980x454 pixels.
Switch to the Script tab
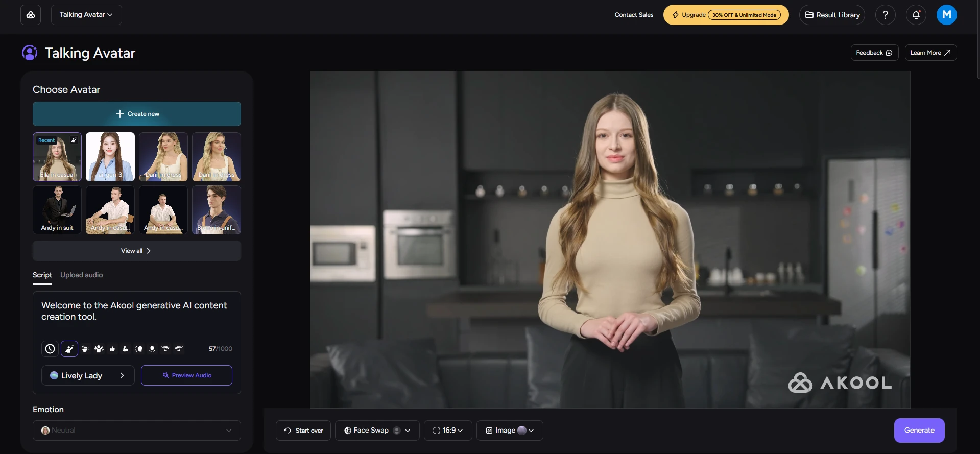[42, 275]
